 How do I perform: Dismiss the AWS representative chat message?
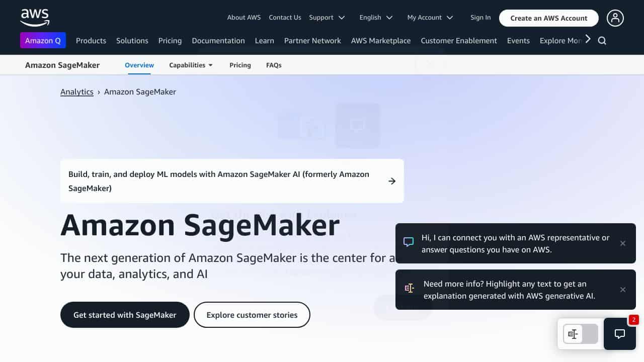(623, 243)
